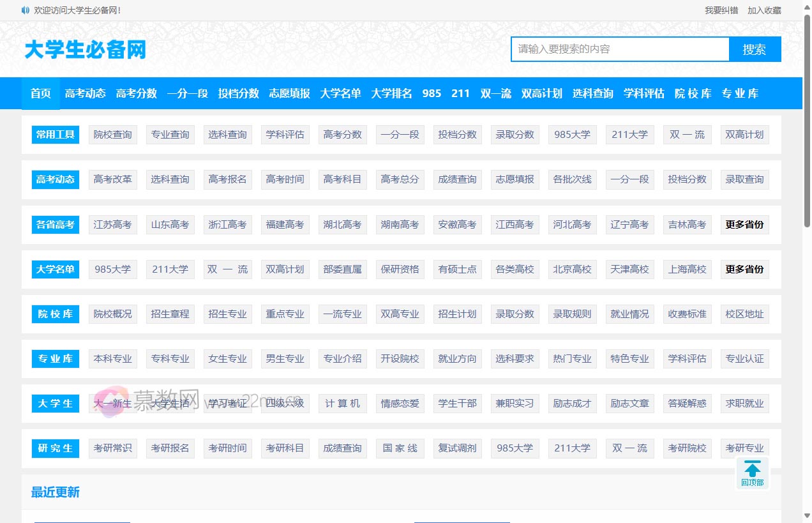Open the 高考动态 navigation tab
812x523 pixels.
pos(85,93)
